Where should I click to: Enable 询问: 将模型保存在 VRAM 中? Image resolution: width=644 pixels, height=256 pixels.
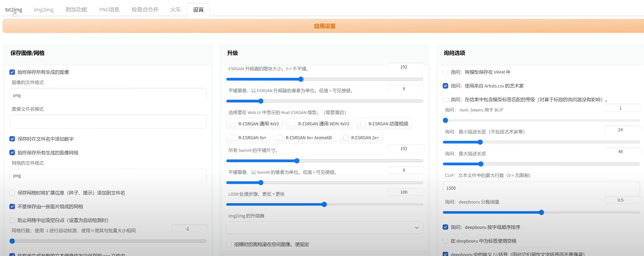click(x=445, y=72)
